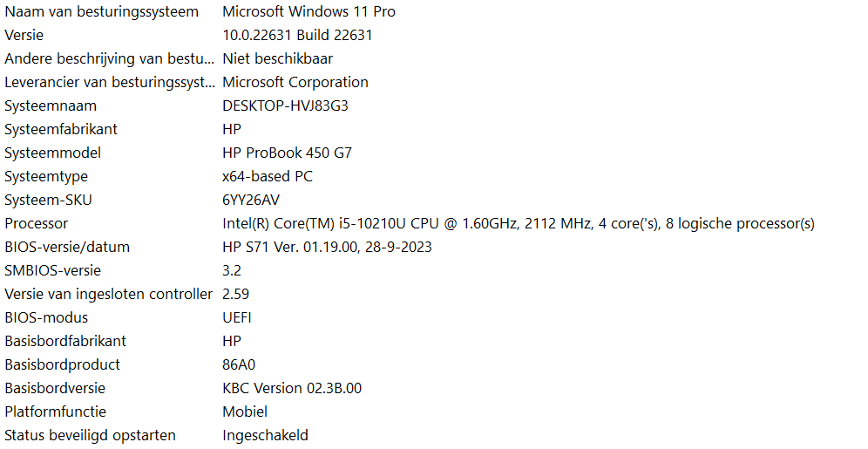Select the Systeemmodel row

click(434, 153)
